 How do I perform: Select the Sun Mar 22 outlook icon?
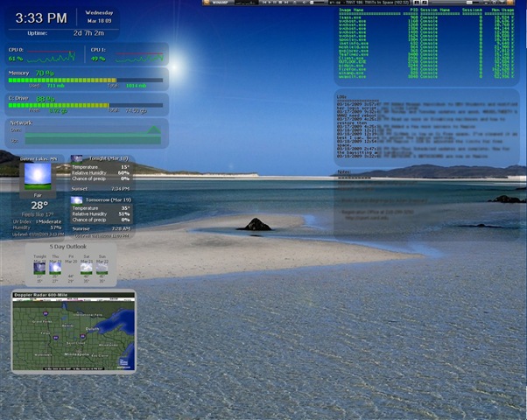[102, 269]
